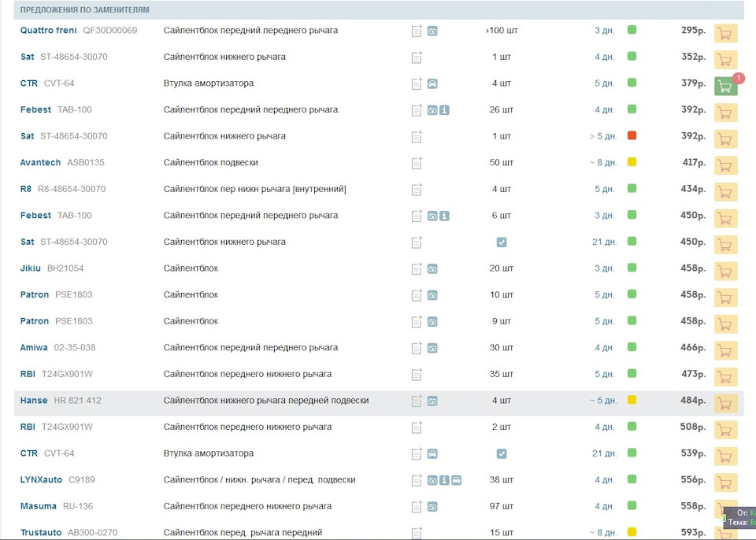Open the info icon for Febest 450р. row
The width and height of the screenshot is (756, 540).
(444, 216)
